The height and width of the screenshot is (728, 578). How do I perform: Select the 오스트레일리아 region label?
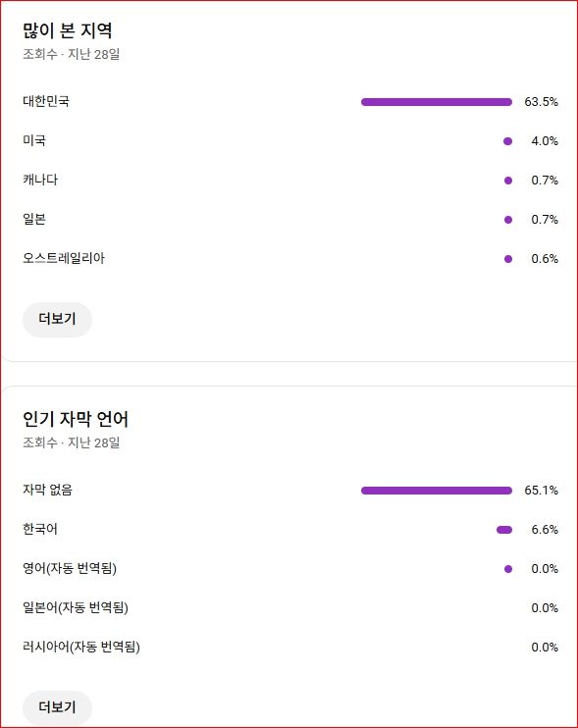64,258
